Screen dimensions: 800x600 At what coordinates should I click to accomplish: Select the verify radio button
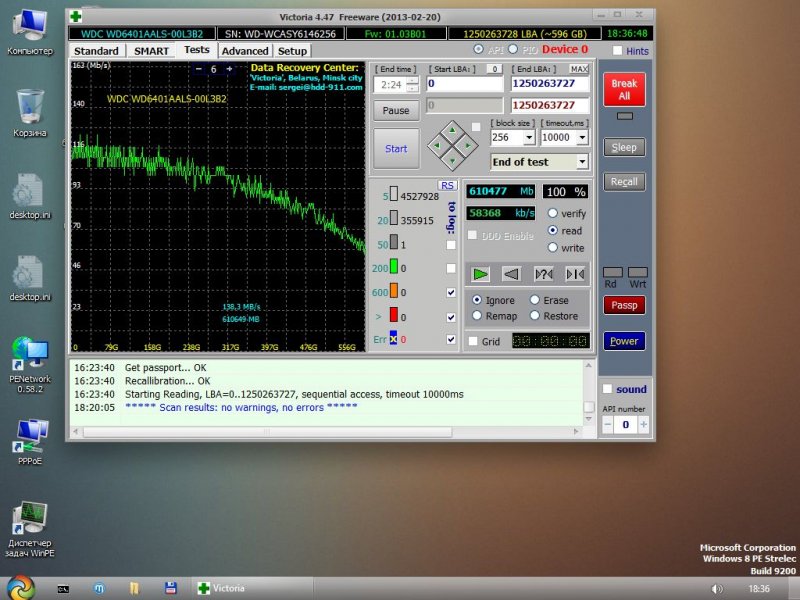point(553,214)
